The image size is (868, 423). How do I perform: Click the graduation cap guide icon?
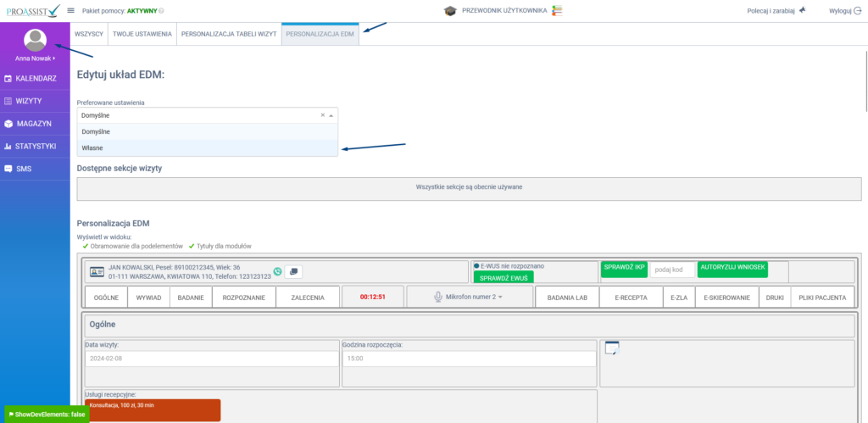[450, 11]
